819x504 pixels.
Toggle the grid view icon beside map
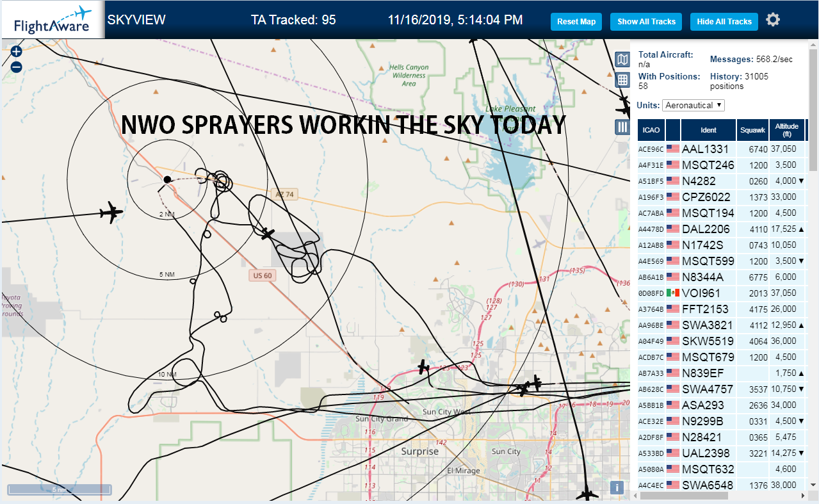click(622, 79)
